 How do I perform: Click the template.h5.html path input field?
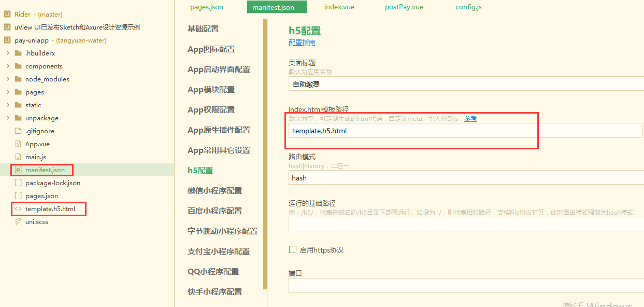(x=465, y=131)
